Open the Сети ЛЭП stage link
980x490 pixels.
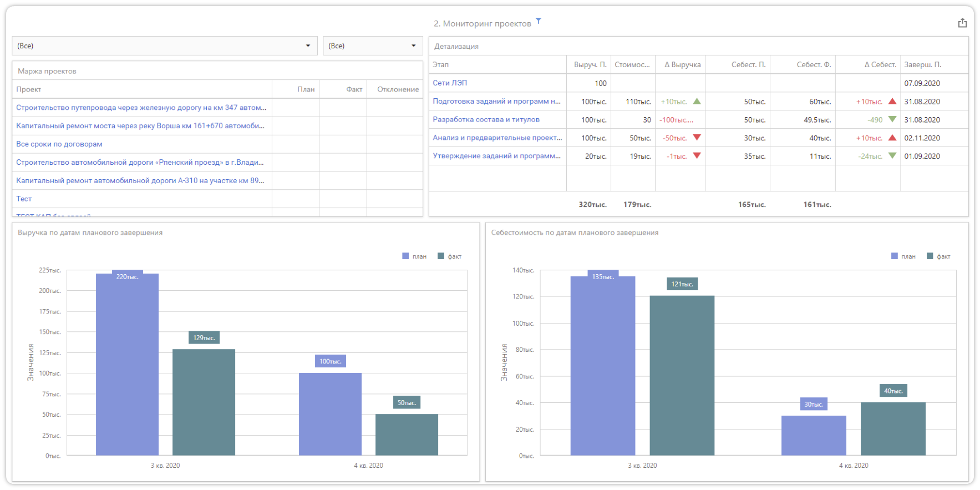tap(450, 83)
